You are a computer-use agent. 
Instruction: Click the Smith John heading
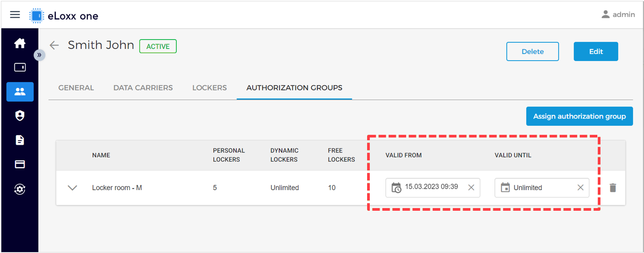tap(101, 45)
